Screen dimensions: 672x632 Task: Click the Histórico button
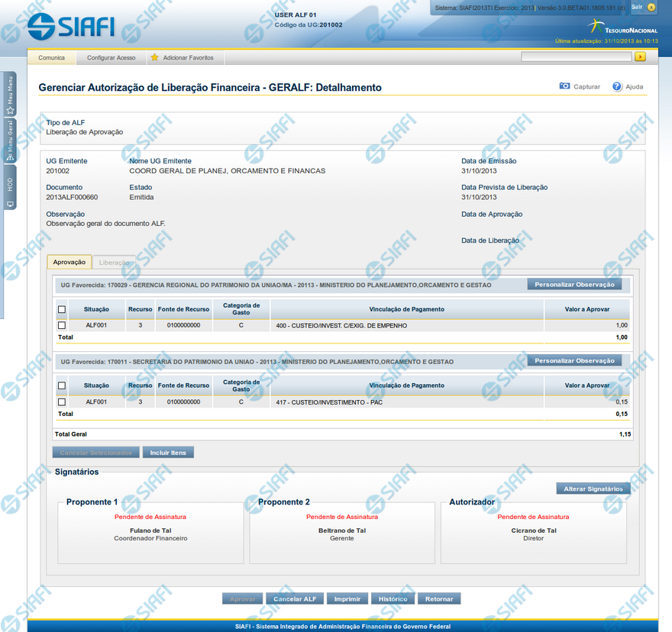393,599
